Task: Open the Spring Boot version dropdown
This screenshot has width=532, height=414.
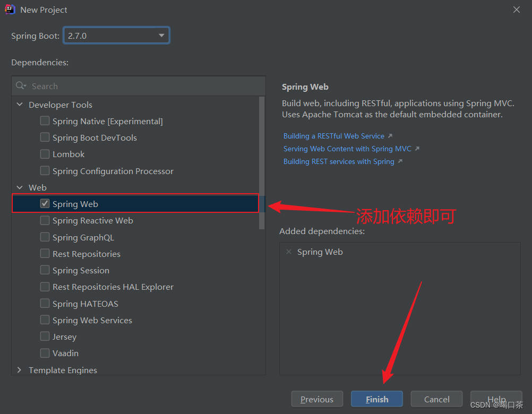Action: tap(116, 35)
